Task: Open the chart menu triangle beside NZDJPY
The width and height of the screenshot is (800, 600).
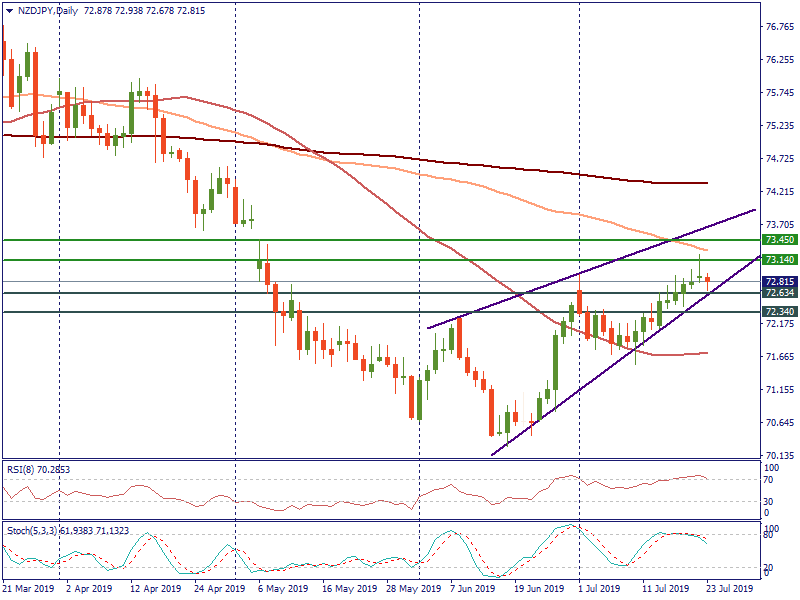Action: pyautogui.click(x=8, y=10)
